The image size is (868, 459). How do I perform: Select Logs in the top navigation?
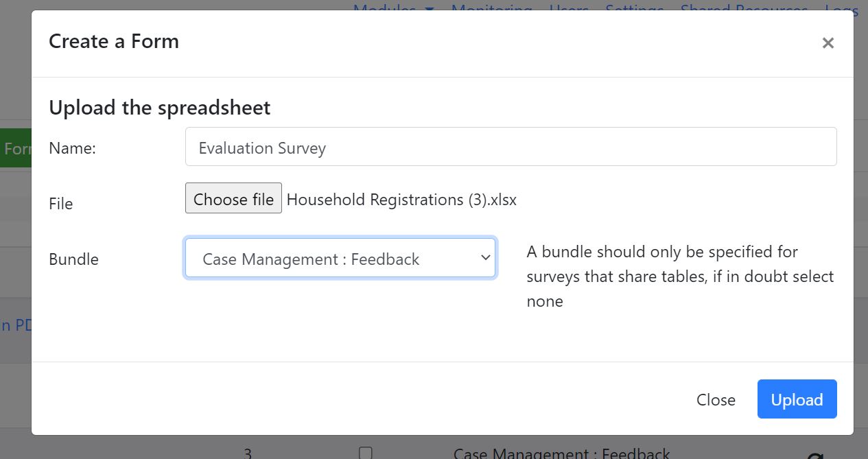(x=841, y=7)
